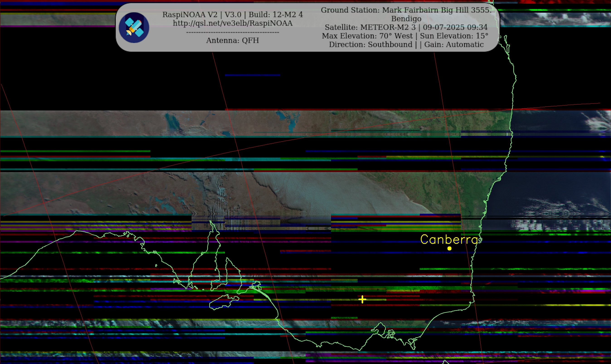Click the yellow ground station crosshair marker
Image resolution: width=611 pixels, height=364 pixels.
pyautogui.click(x=362, y=299)
